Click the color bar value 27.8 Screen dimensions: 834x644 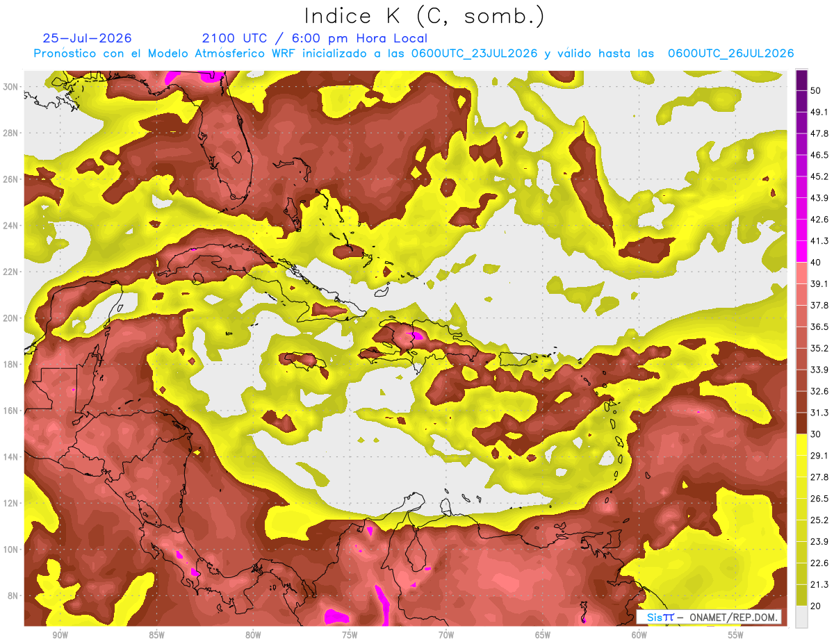click(819, 477)
